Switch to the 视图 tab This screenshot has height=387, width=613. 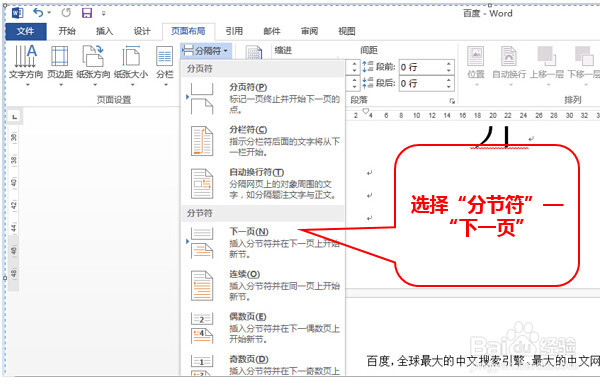[347, 31]
